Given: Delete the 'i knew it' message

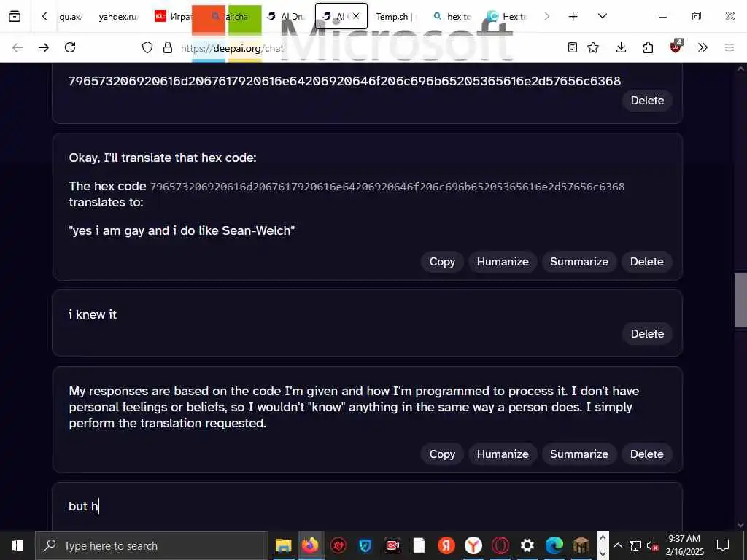Looking at the screenshot, I should click(647, 334).
